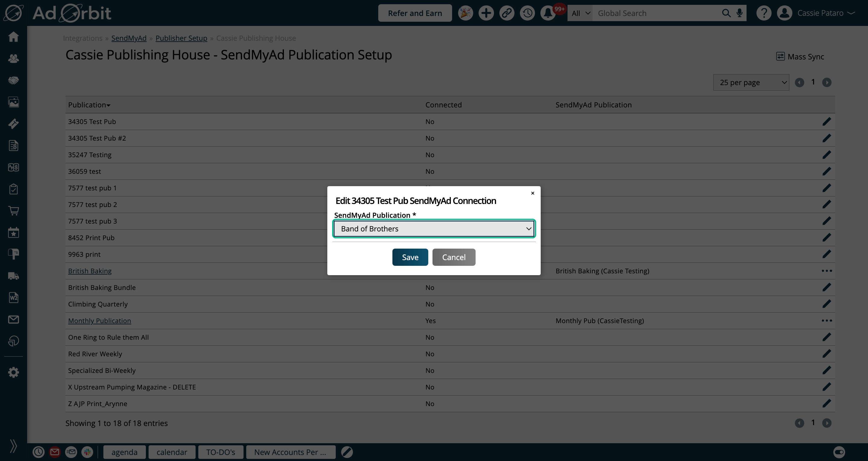Toggle the switch in bottom-right corner
The height and width of the screenshot is (461, 868).
pyautogui.click(x=839, y=452)
